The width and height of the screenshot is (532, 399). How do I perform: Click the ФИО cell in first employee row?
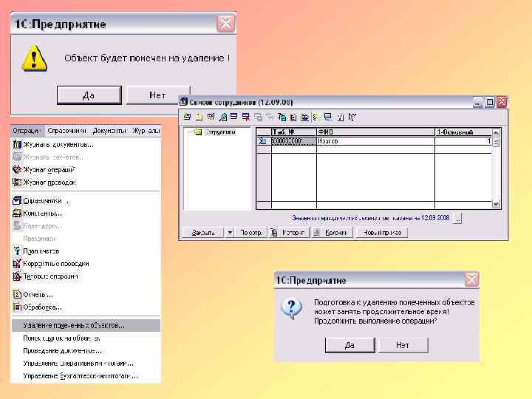pyautogui.click(x=375, y=141)
